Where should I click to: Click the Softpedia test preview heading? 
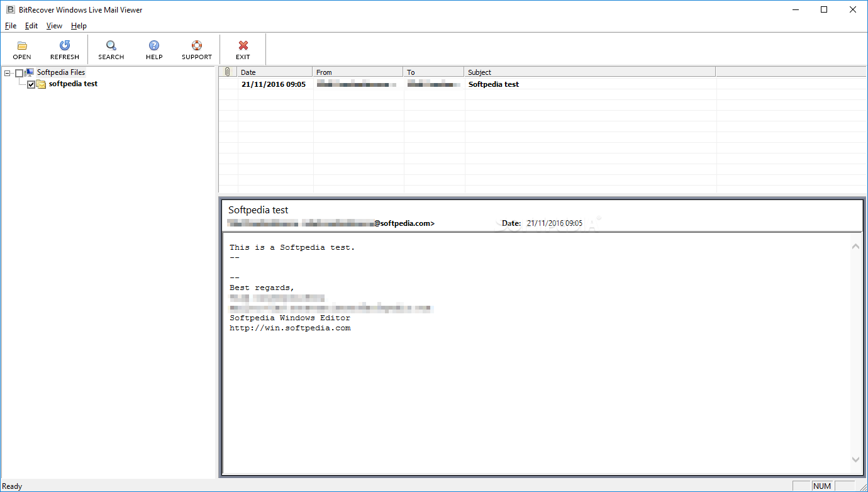point(259,210)
